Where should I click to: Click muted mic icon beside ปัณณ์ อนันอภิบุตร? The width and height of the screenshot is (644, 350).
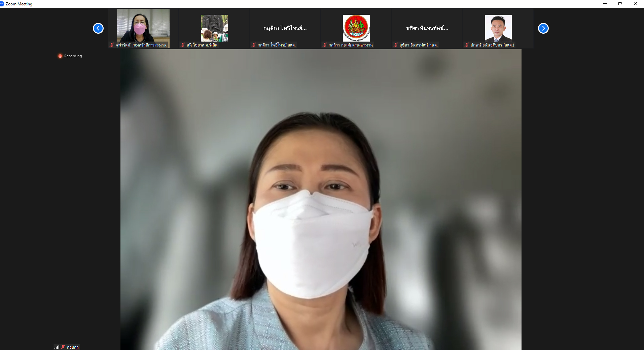click(x=467, y=45)
